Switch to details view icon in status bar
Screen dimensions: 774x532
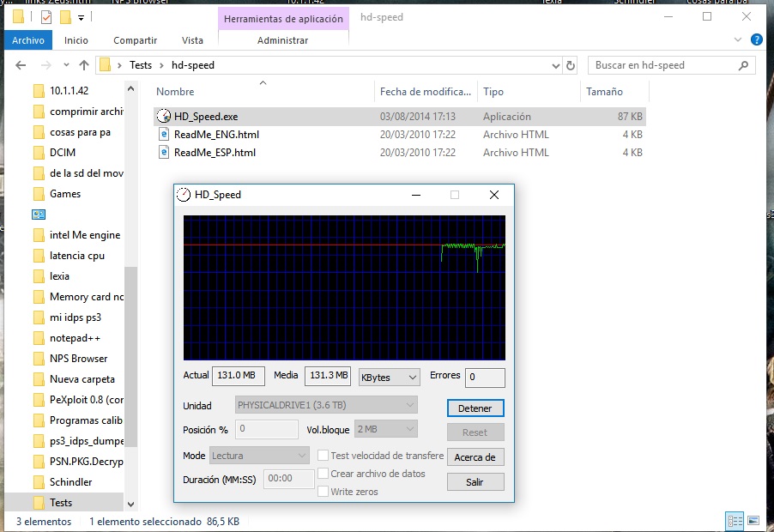[735, 521]
